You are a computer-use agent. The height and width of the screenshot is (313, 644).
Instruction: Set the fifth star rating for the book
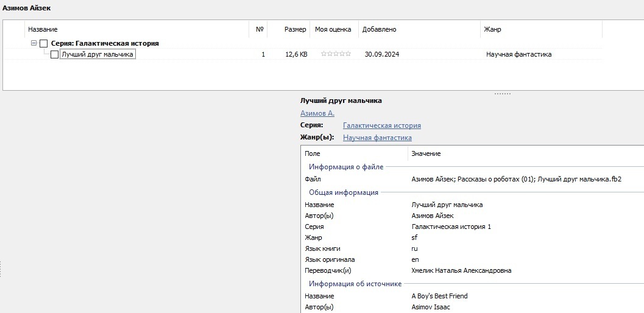(349, 54)
